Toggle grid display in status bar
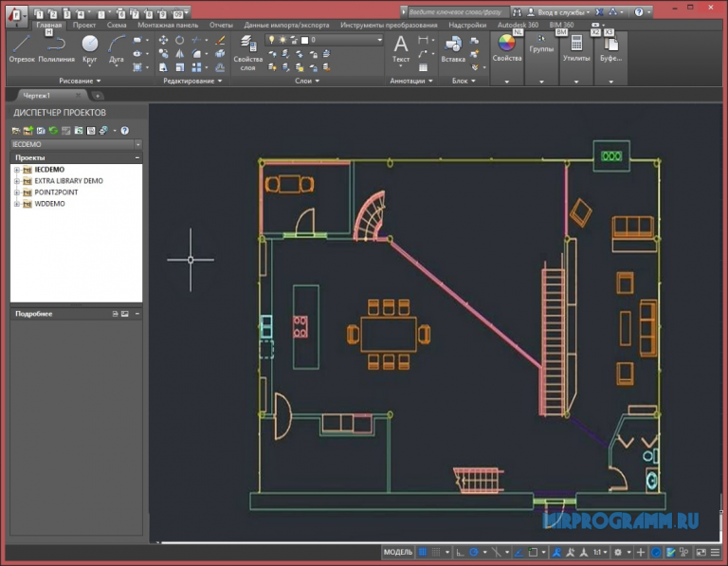 (423, 552)
